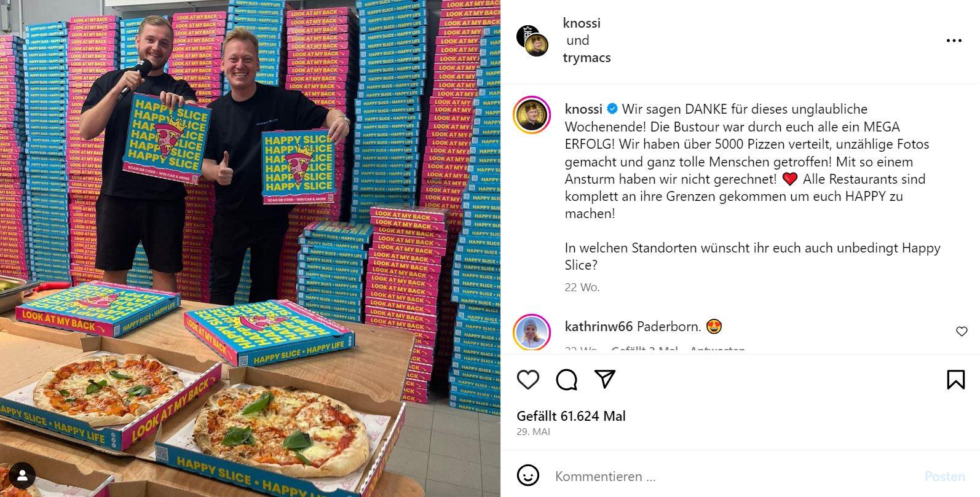Open comment likes via Gefällt 3 Mal
Image resolution: width=980 pixels, height=497 pixels.
pos(645,350)
